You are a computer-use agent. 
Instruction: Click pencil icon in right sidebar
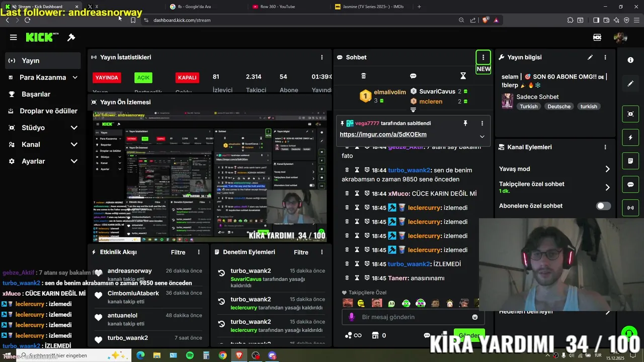[630, 83]
